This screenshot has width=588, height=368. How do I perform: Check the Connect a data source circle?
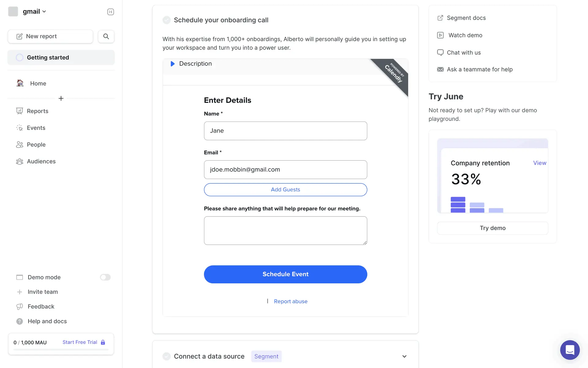click(167, 356)
